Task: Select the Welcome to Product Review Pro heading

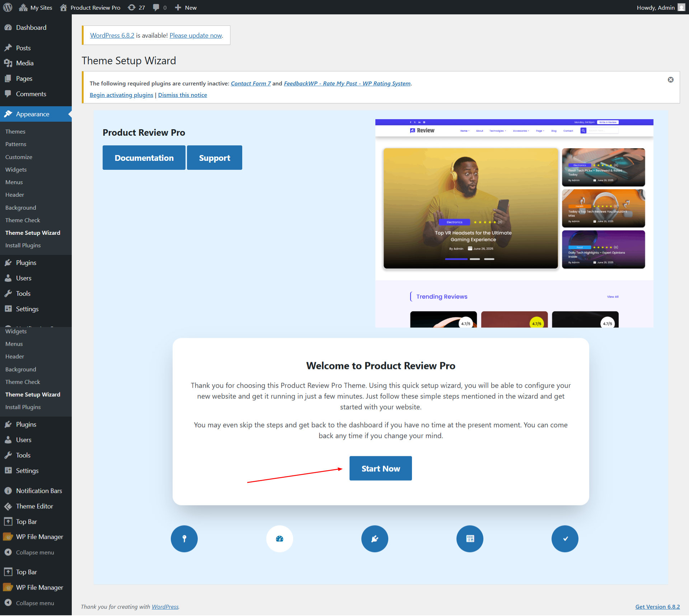Action: [x=381, y=366]
